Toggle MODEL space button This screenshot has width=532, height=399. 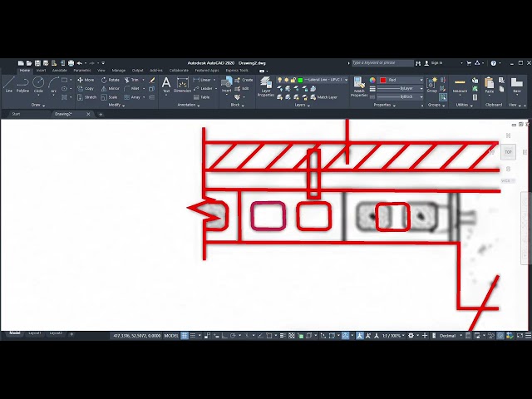[171, 336]
